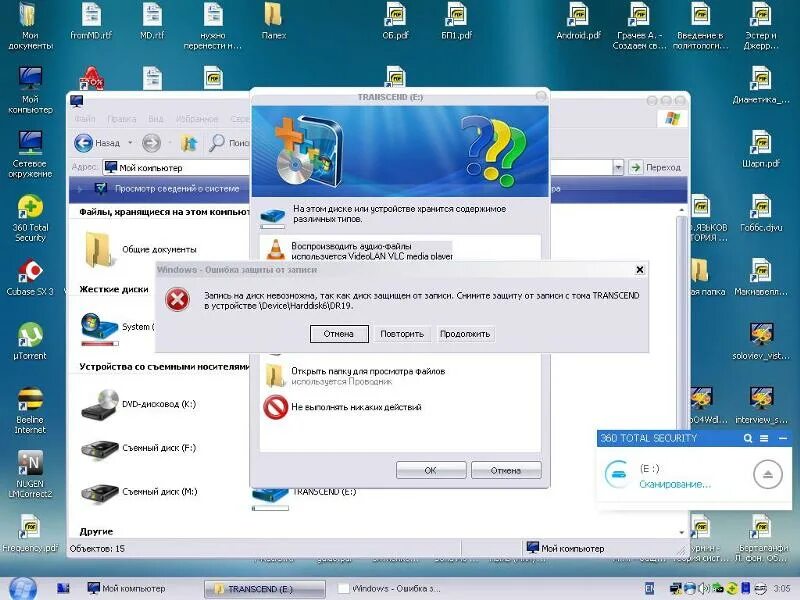Open ОБ.pdf file on desktop

pos(395,21)
